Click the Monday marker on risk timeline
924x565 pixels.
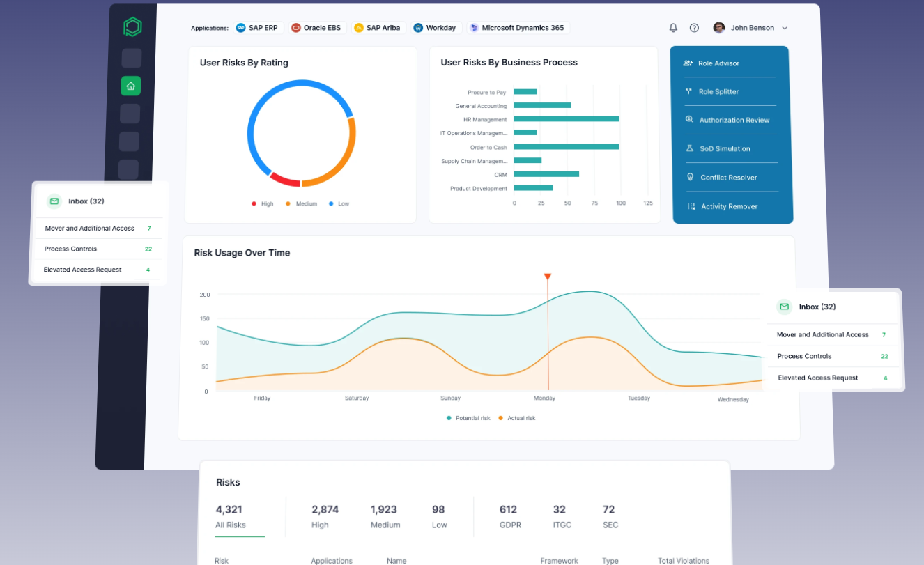(548, 277)
